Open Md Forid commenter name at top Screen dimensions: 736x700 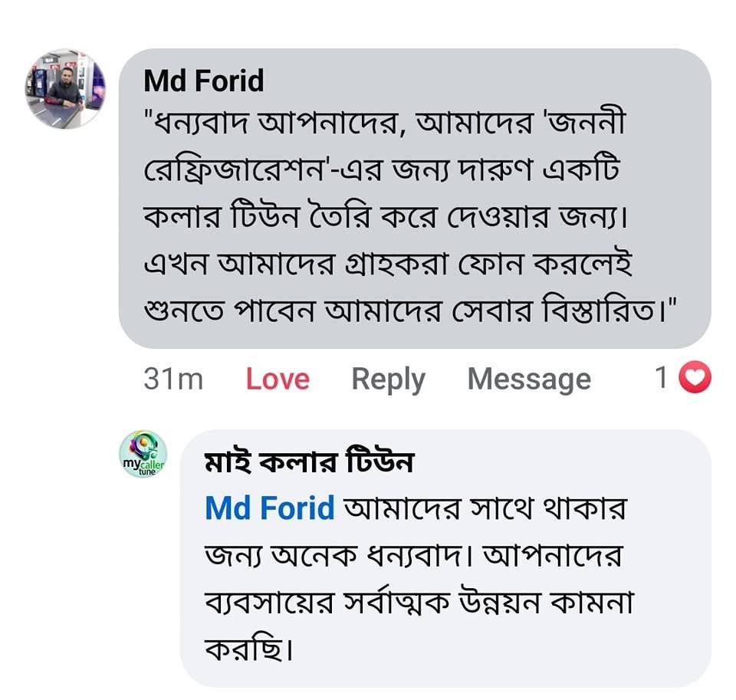tap(204, 81)
